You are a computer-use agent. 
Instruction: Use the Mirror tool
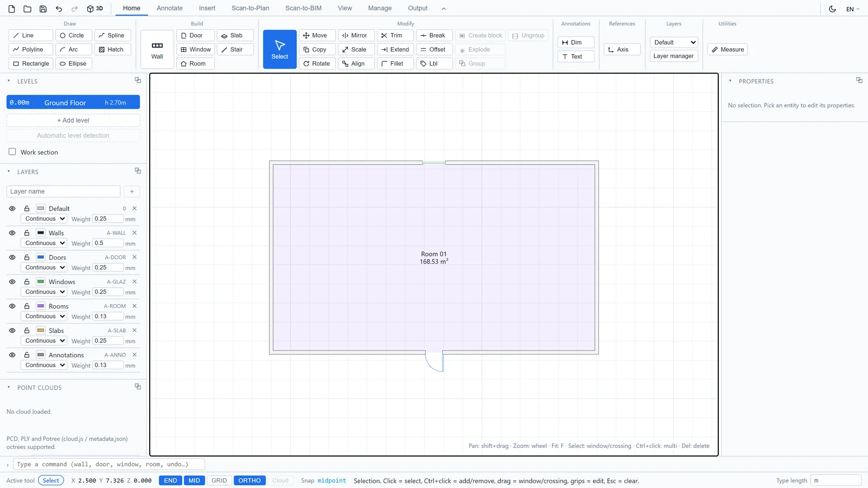(356, 35)
